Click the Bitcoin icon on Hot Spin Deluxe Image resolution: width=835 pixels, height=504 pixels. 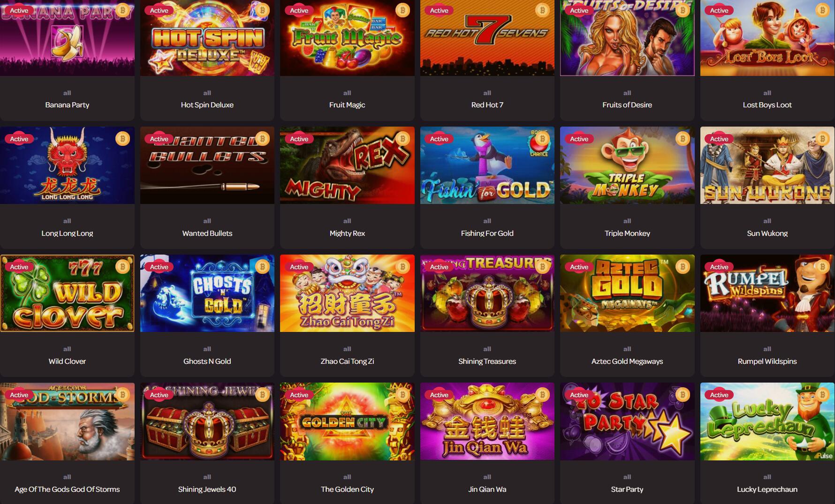pyautogui.click(x=262, y=10)
